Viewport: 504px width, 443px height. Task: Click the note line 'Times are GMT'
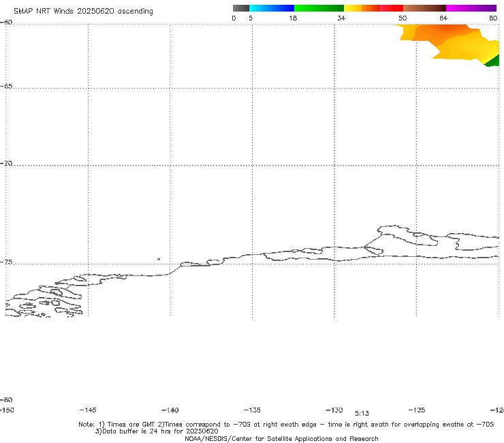(x=131, y=425)
